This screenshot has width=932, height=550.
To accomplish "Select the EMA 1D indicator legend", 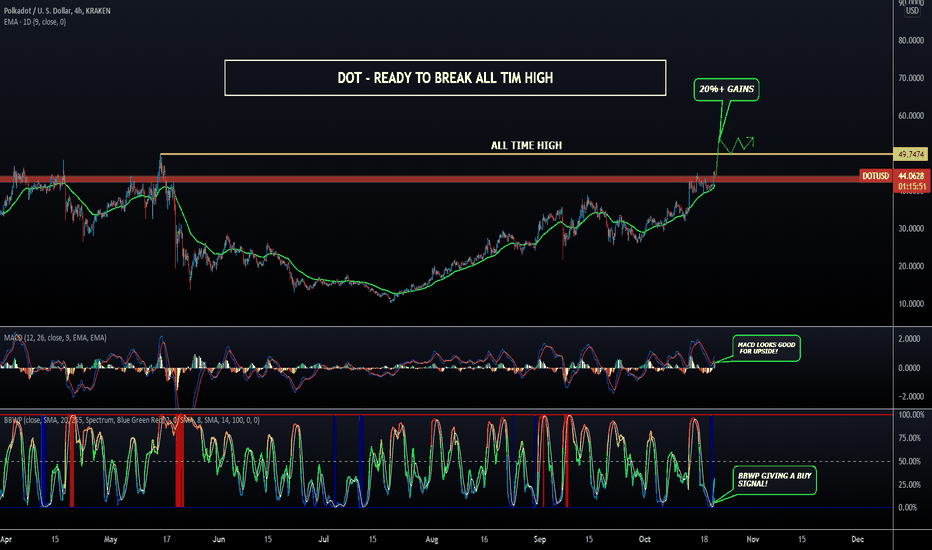I will (x=35, y=22).
